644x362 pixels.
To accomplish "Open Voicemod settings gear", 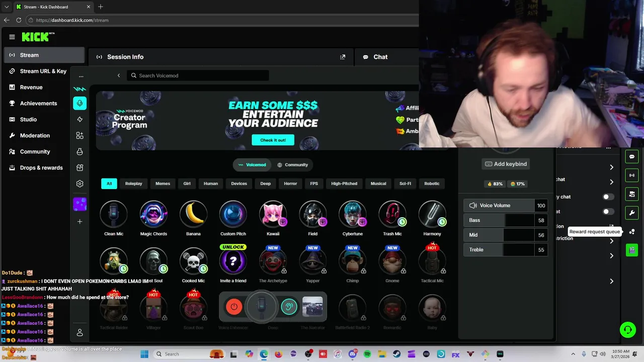I will 79,184.
